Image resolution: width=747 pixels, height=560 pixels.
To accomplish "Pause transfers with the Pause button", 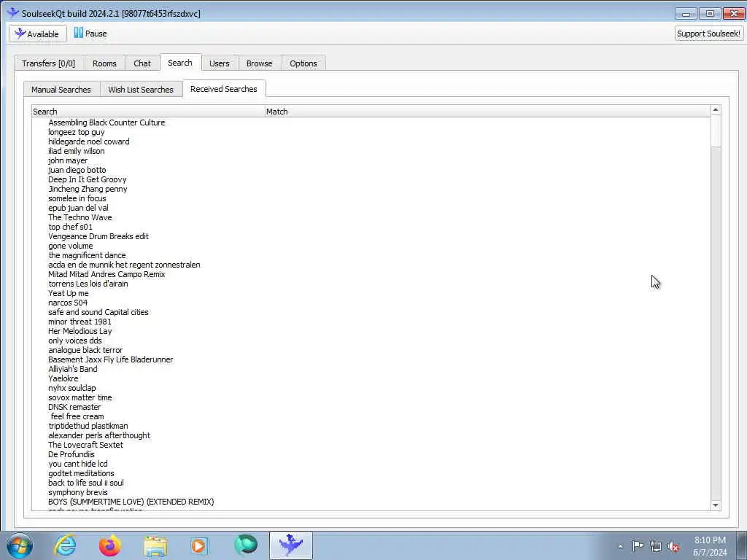I will (90, 34).
